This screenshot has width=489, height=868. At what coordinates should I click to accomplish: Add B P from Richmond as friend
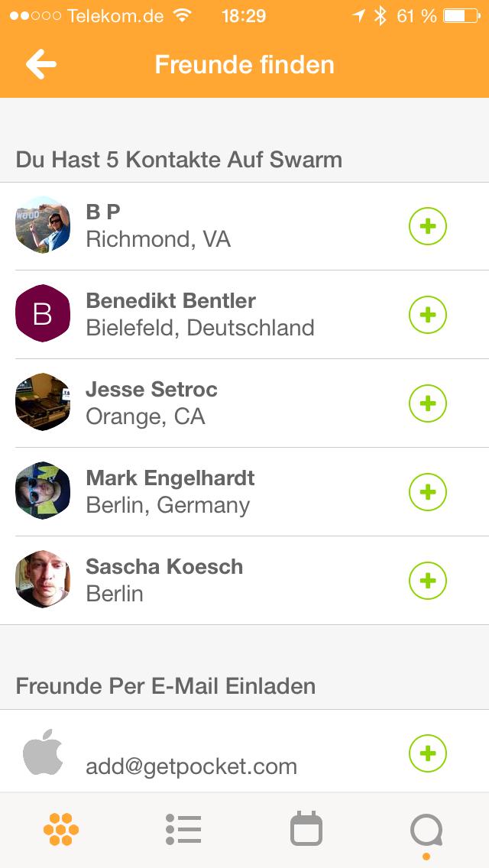pyautogui.click(x=428, y=226)
